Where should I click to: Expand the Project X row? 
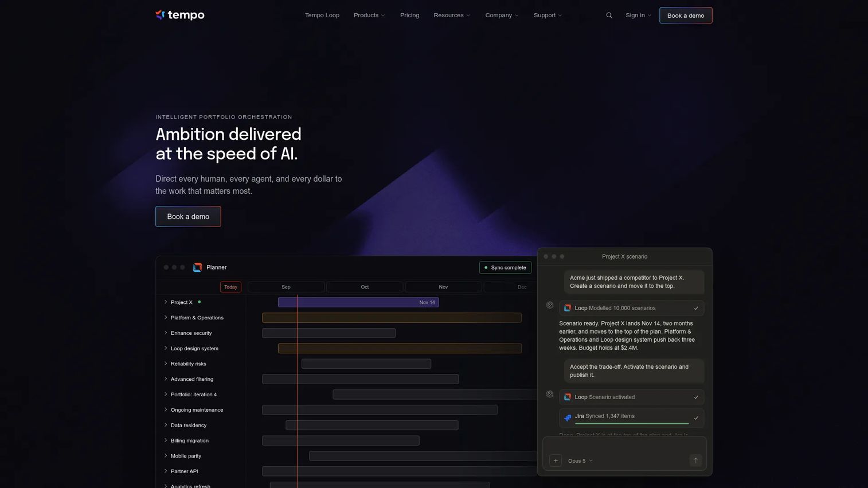[x=166, y=302]
